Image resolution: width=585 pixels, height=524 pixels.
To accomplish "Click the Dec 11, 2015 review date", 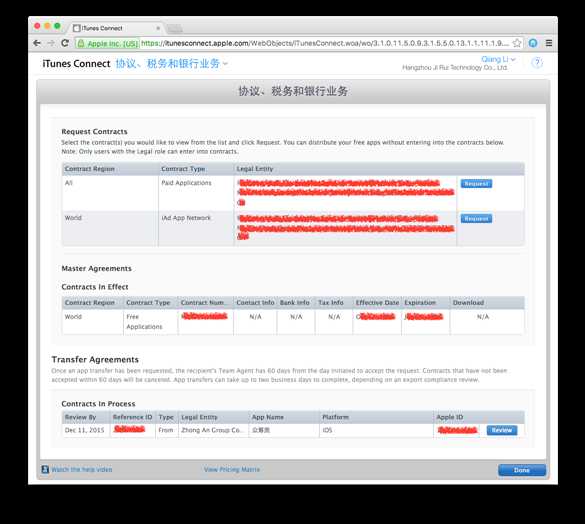I will coord(84,430).
